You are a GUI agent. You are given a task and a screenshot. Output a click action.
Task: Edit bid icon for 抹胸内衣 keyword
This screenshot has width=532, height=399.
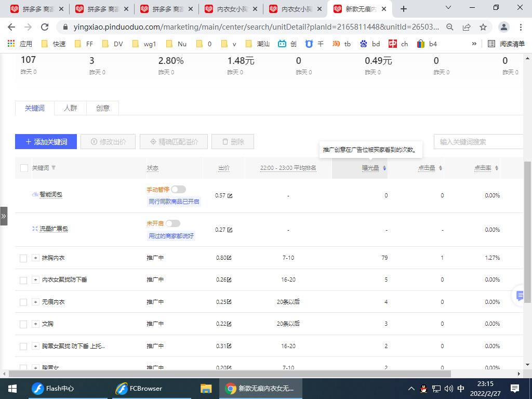pyautogui.click(x=229, y=258)
